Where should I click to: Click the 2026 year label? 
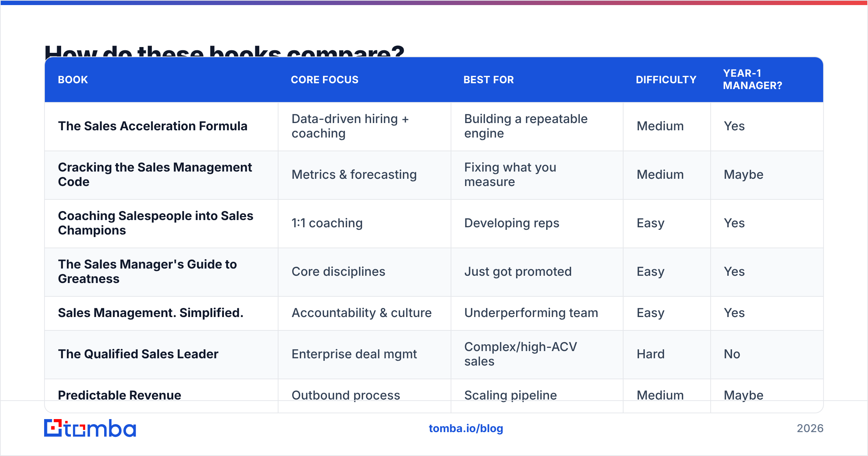pyautogui.click(x=810, y=428)
